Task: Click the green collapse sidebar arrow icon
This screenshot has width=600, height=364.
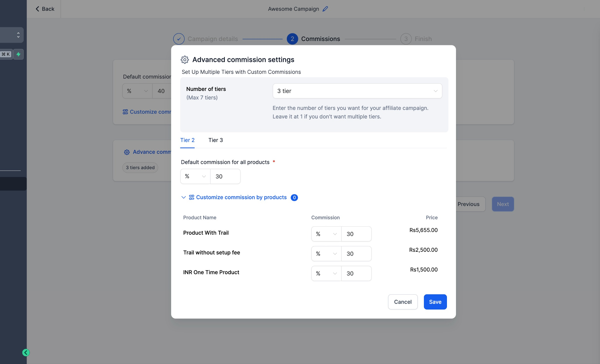Action: [26, 353]
